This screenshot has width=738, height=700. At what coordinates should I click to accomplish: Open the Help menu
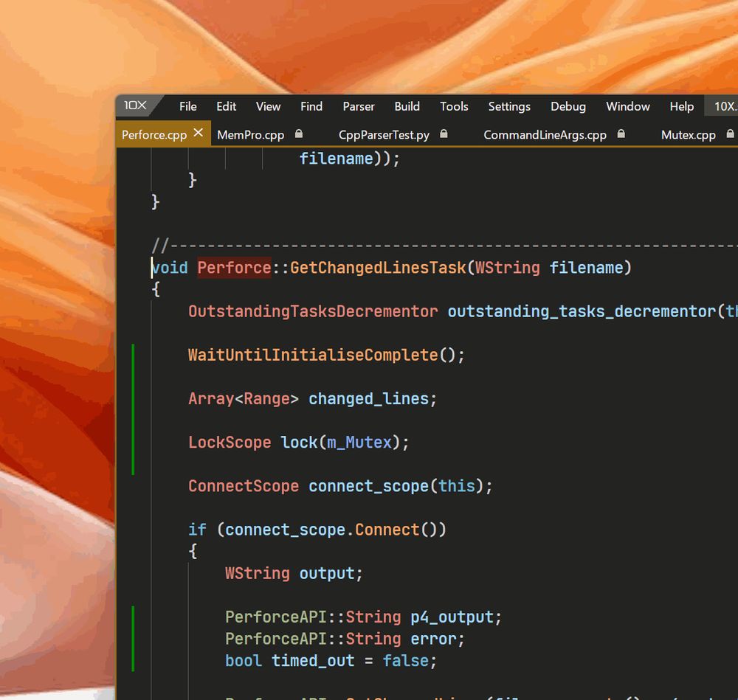(681, 106)
